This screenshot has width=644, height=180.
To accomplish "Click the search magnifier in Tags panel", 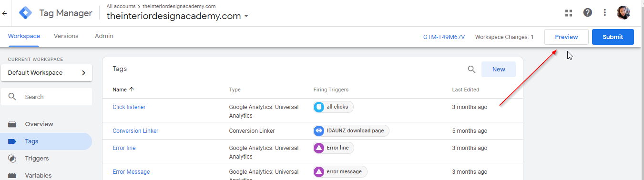I will point(471,69).
